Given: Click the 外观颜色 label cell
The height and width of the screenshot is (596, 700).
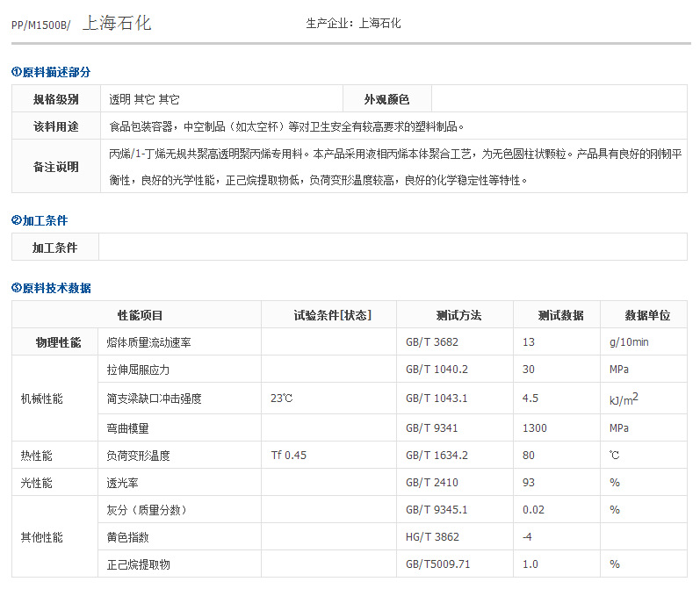Looking at the screenshot, I should pos(387,99).
